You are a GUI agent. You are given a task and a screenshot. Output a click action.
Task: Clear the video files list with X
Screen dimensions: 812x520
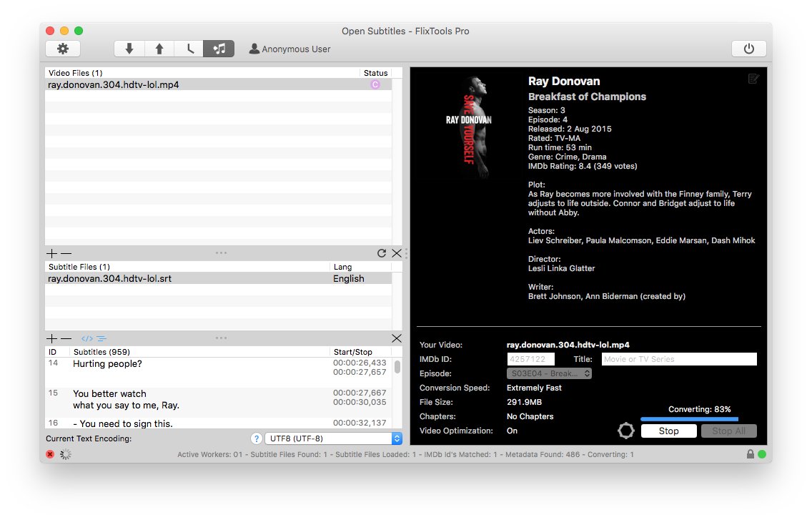click(x=397, y=253)
